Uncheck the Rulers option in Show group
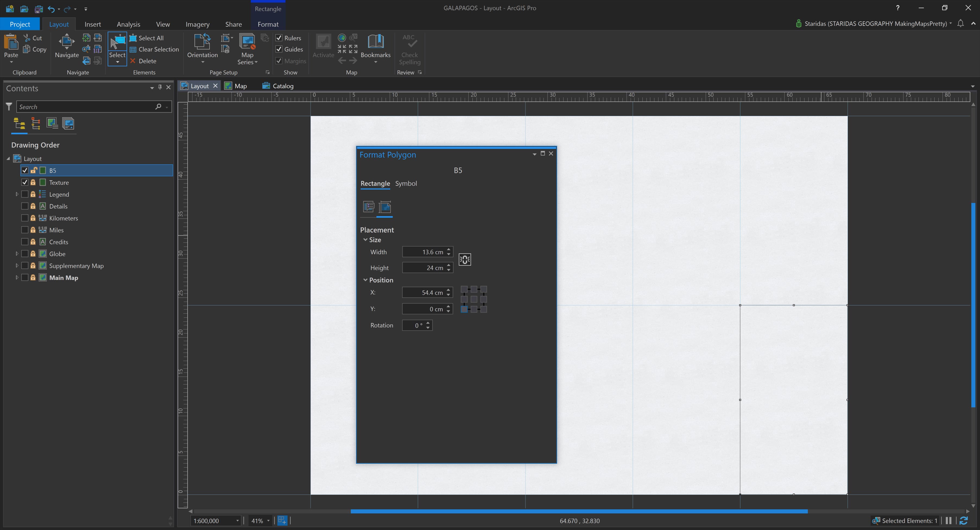This screenshot has width=980, height=530. click(279, 38)
